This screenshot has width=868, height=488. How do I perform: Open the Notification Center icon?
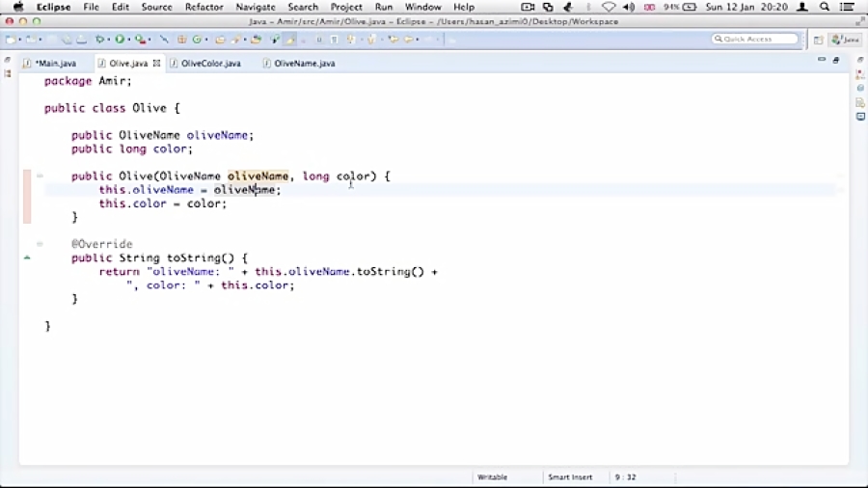click(x=848, y=7)
